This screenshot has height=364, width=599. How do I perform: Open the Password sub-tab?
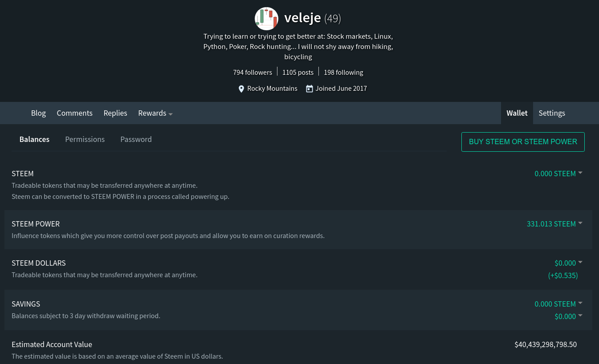click(136, 139)
